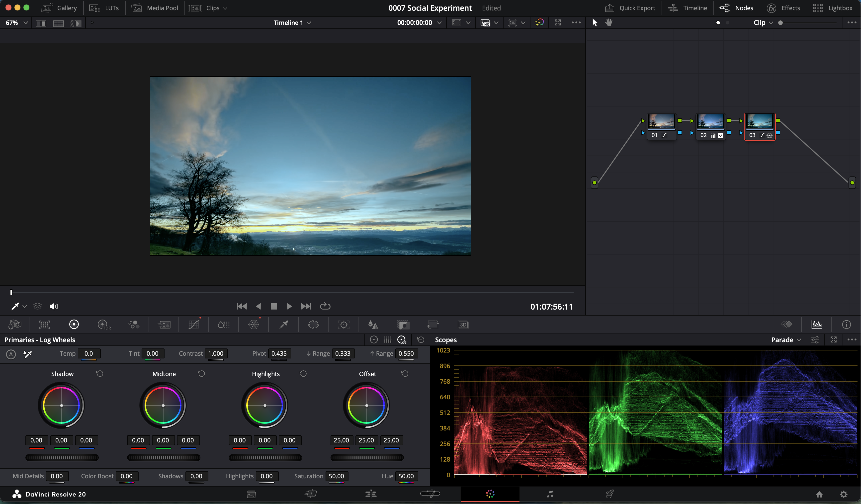Switch to the Fairlight page
The image size is (861, 504).
tap(550, 494)
